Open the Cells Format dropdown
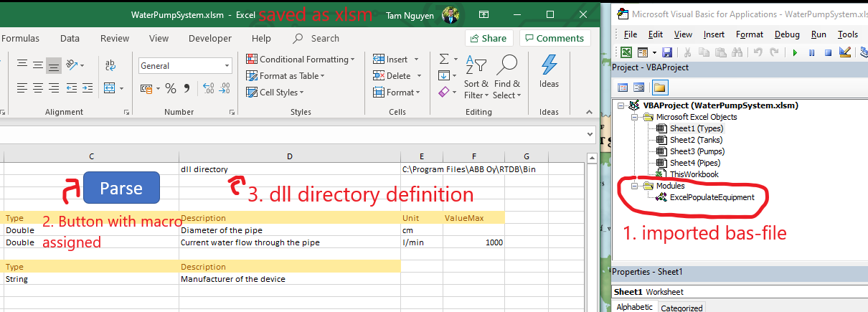 (396, 93)
